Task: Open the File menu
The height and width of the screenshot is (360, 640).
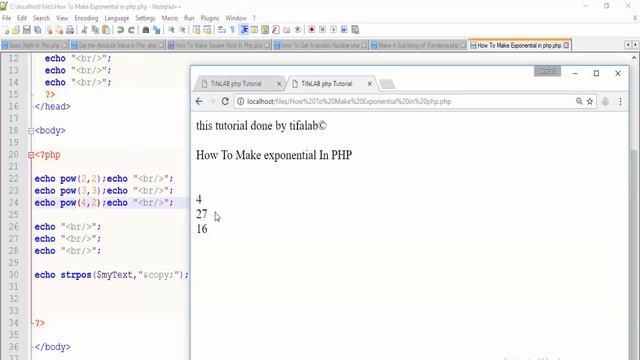Action: tap(7, 18)
